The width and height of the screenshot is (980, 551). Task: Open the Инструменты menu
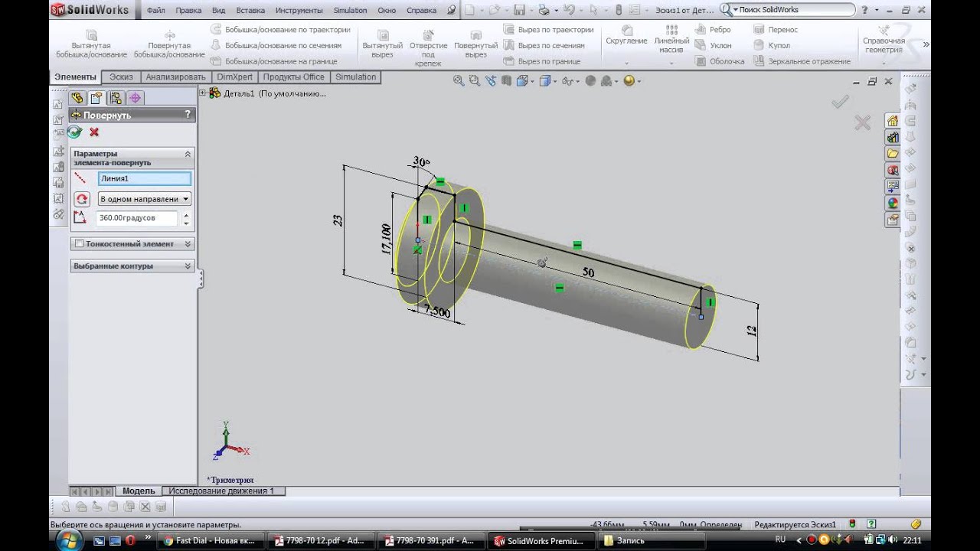tap(300, 11)
